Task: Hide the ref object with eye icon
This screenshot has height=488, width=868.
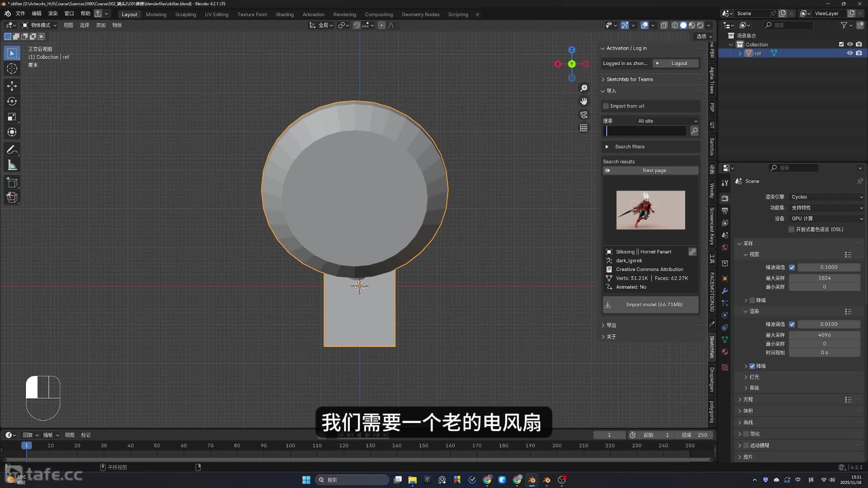Action: [x=849, y=53]
